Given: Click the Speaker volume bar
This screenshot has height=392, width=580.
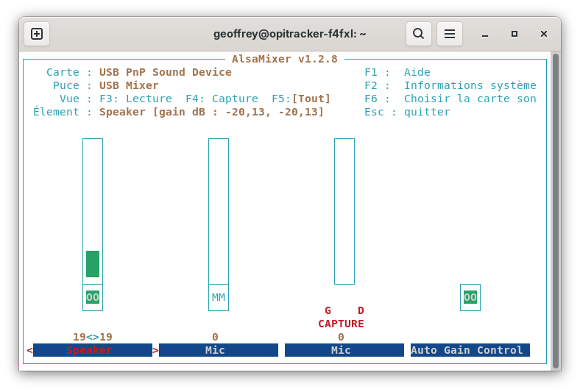Looking at the screenshot, I should pos(93,211).
